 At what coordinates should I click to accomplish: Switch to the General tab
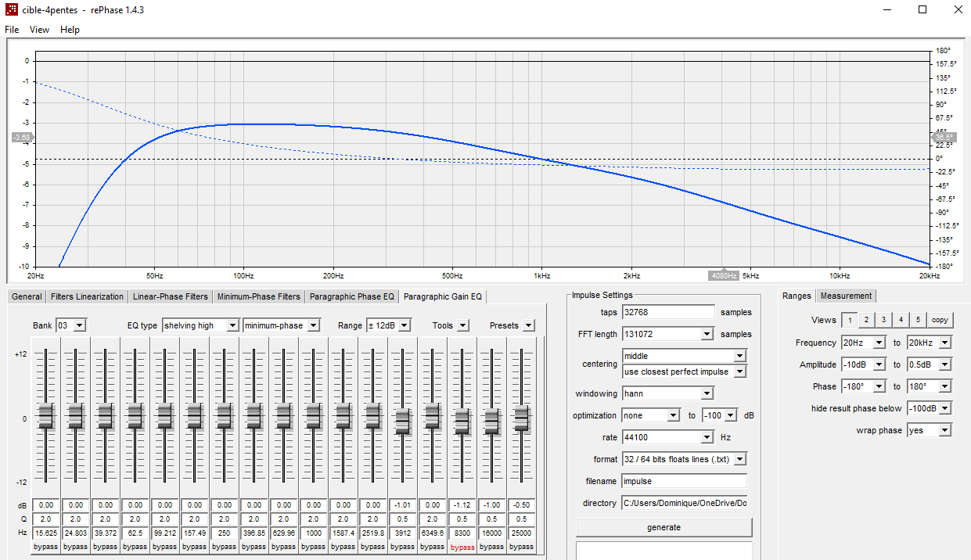tap(27, 296)
